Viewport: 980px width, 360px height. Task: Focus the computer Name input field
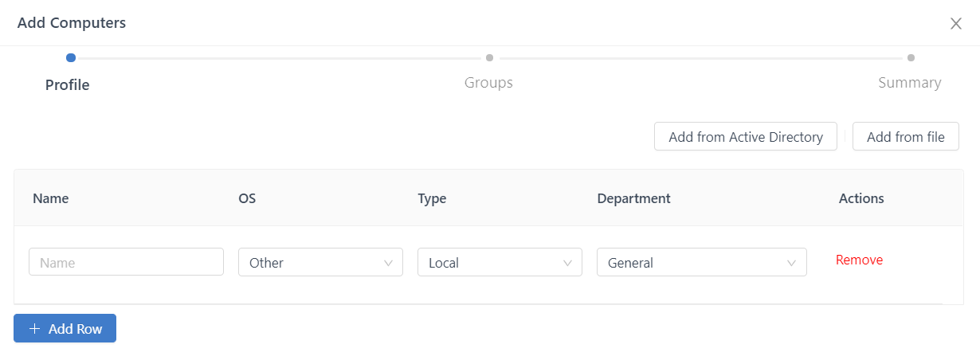click(126, 262)
